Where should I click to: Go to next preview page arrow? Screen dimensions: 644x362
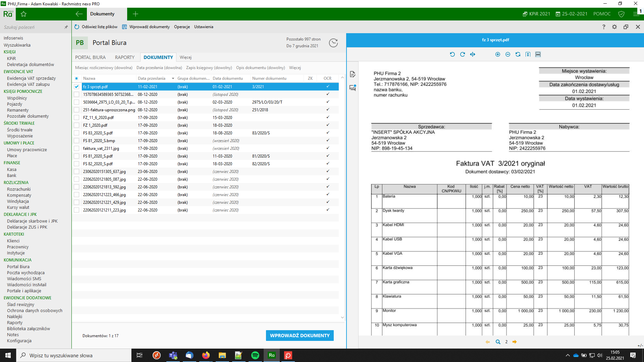(515, 342)
